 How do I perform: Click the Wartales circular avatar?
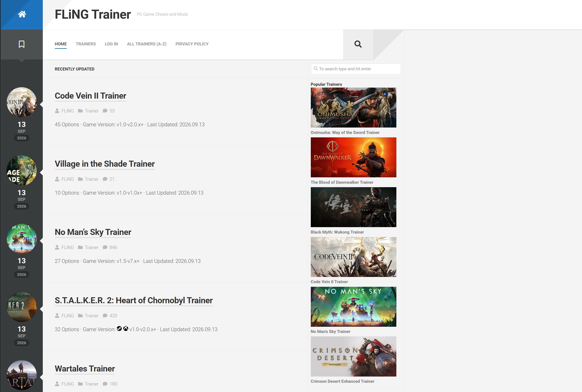coord(21,375)
